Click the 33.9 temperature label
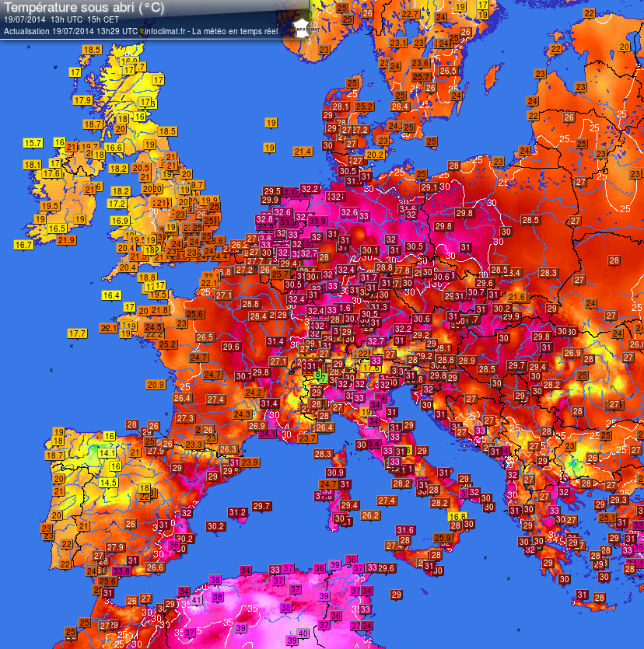The width and height of the screenshot is (644, 649). tap(317, 221)
